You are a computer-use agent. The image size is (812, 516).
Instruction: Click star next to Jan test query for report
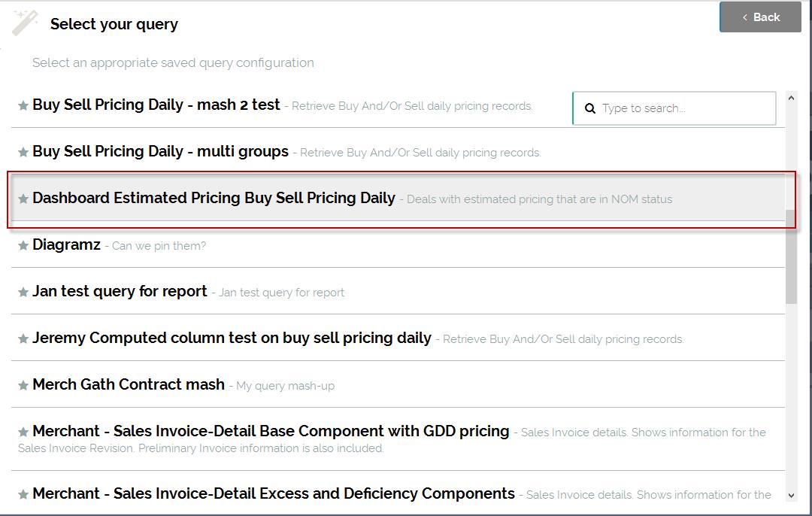tap(23, 292)
